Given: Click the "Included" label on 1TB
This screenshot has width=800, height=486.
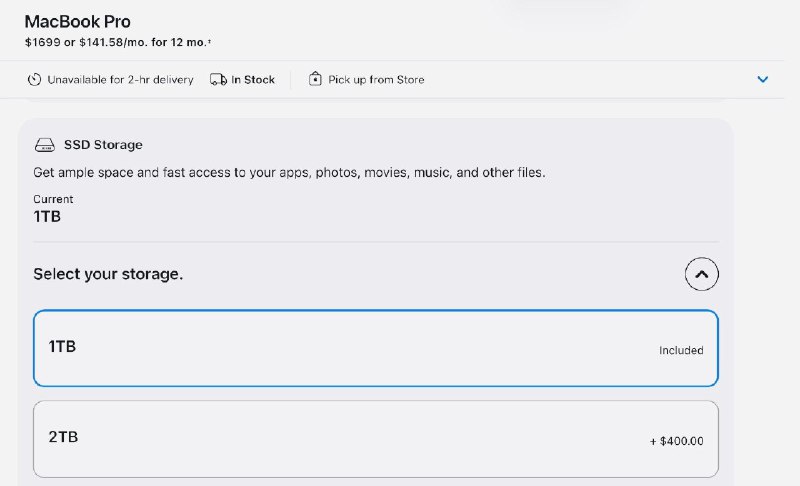Looking at the screenshot, I should [x=681, y=351].
